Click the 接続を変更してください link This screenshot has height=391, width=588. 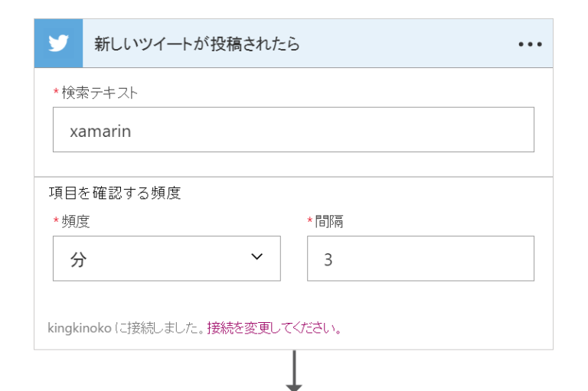(x=273, y=329)
